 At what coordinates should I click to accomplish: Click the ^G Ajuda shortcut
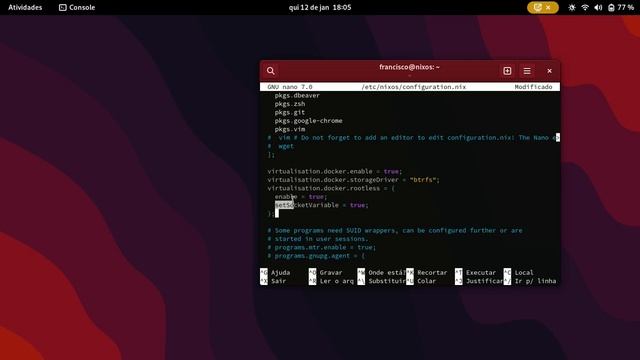pyautogui.click(x=275, y=273)
